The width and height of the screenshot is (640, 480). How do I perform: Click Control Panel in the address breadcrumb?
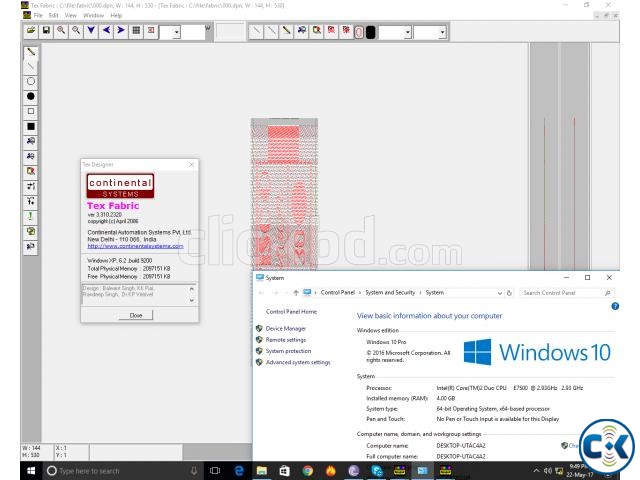coord(338,293)
